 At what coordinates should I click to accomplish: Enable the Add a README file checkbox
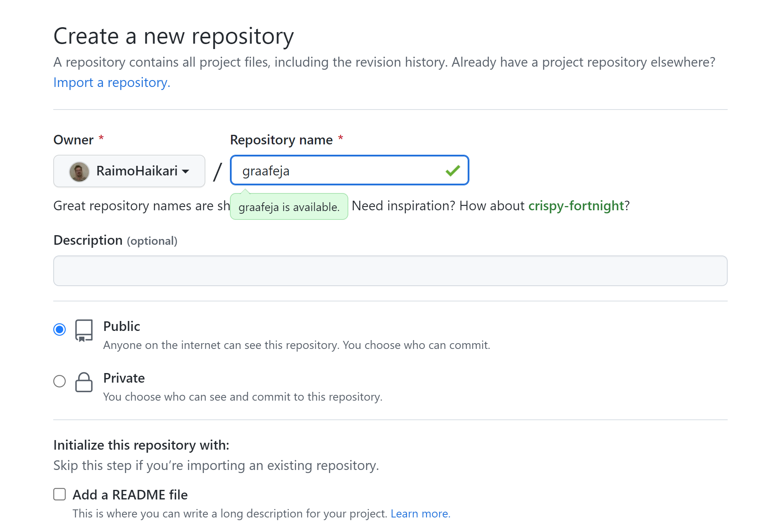pyautogui.click(x=59, y=494)
